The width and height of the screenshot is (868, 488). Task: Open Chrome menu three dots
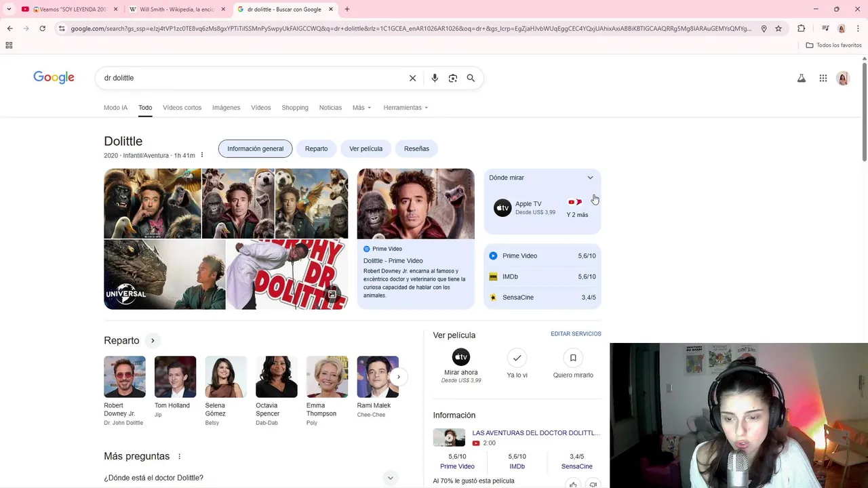[x=858, y=28]
